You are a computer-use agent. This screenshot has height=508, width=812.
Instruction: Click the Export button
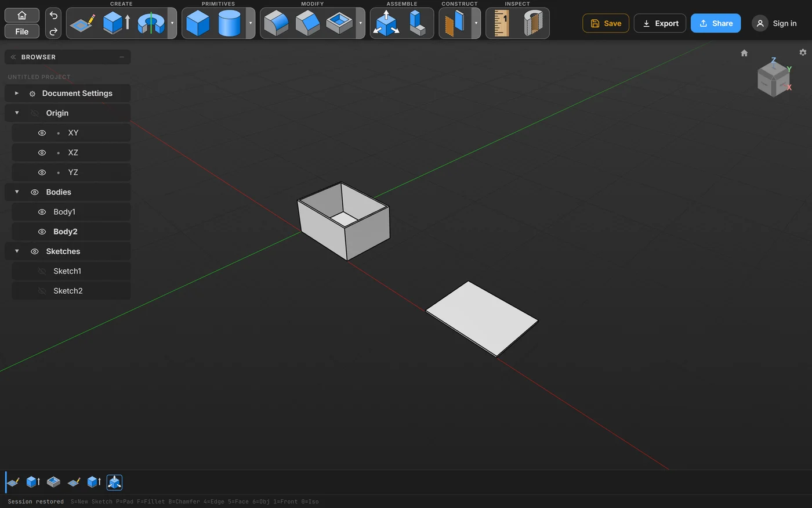660,23
